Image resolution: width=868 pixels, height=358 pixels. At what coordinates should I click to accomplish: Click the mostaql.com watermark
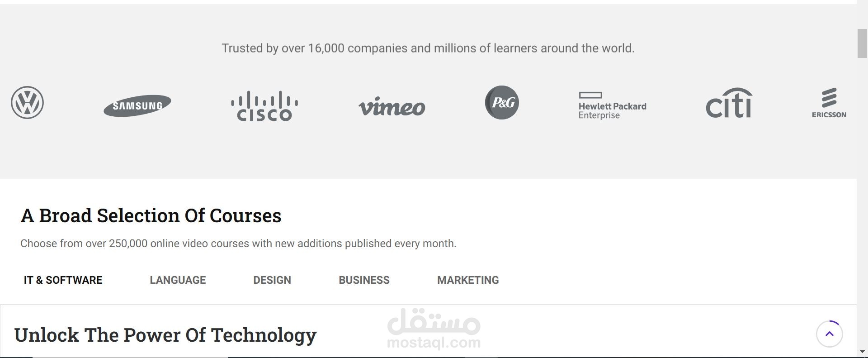tap(434, 329)
